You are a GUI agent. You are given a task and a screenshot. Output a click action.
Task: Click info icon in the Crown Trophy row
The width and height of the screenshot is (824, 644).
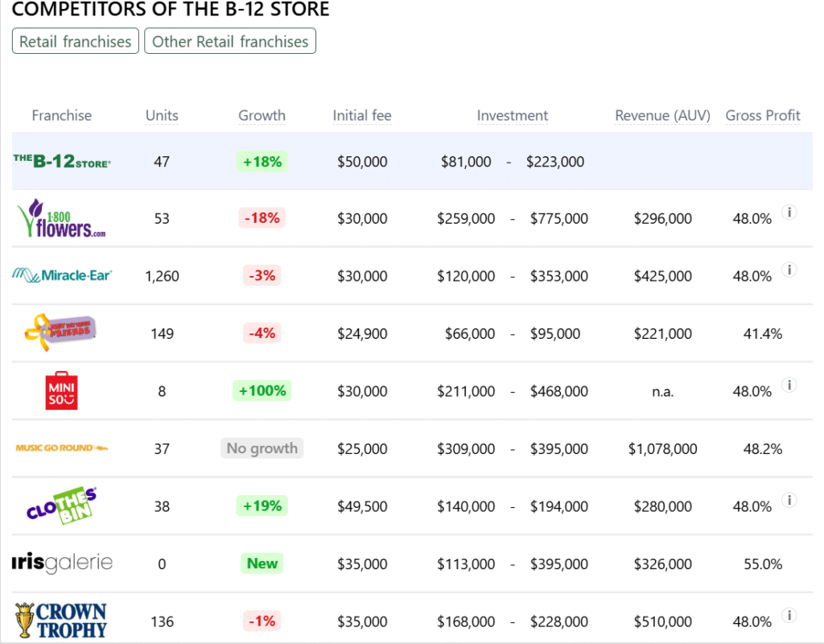click(789, 615)
